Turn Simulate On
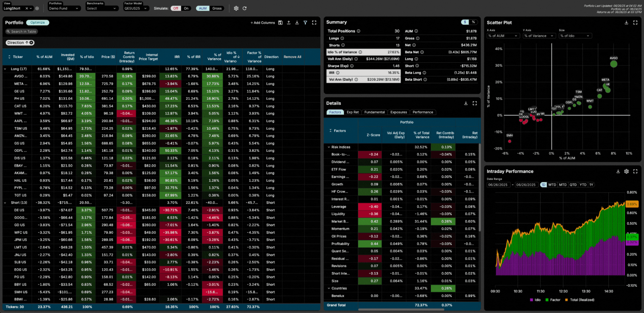644x313 pixels. point(186,8)
